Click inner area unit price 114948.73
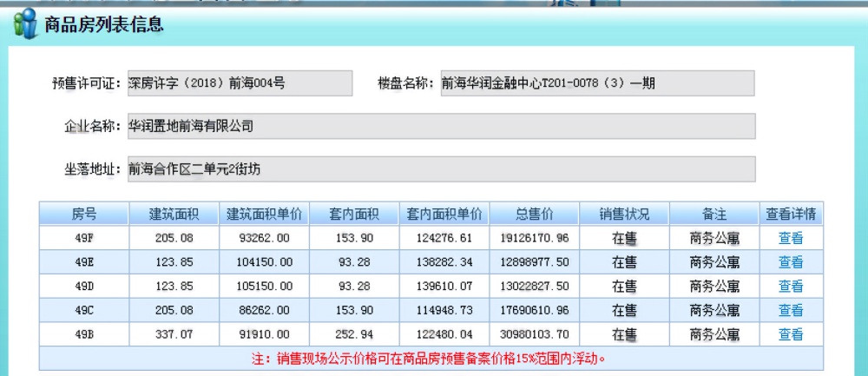 point(444,310)
